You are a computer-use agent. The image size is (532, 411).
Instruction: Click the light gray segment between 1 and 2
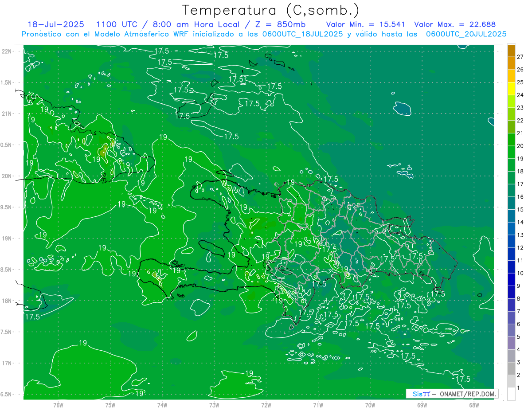511,381
